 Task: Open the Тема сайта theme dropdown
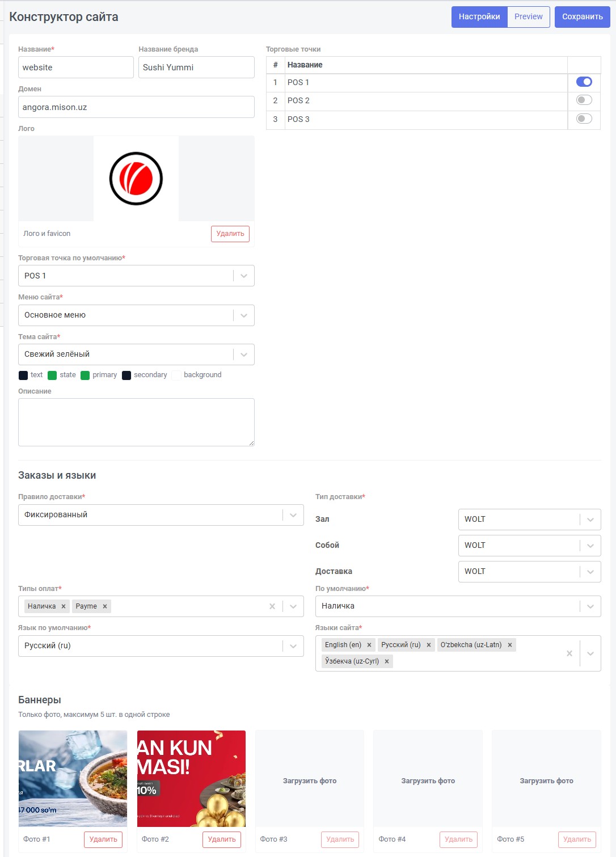click(136, 354)
